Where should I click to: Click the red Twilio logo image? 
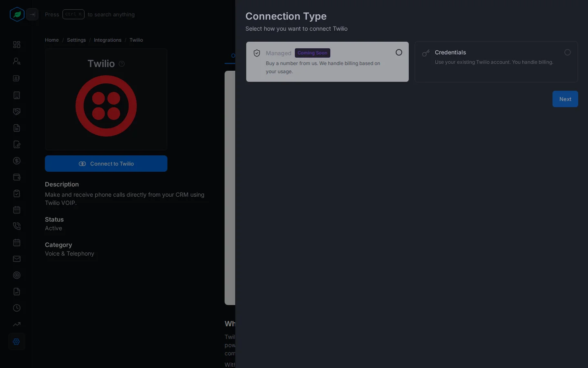106,106
